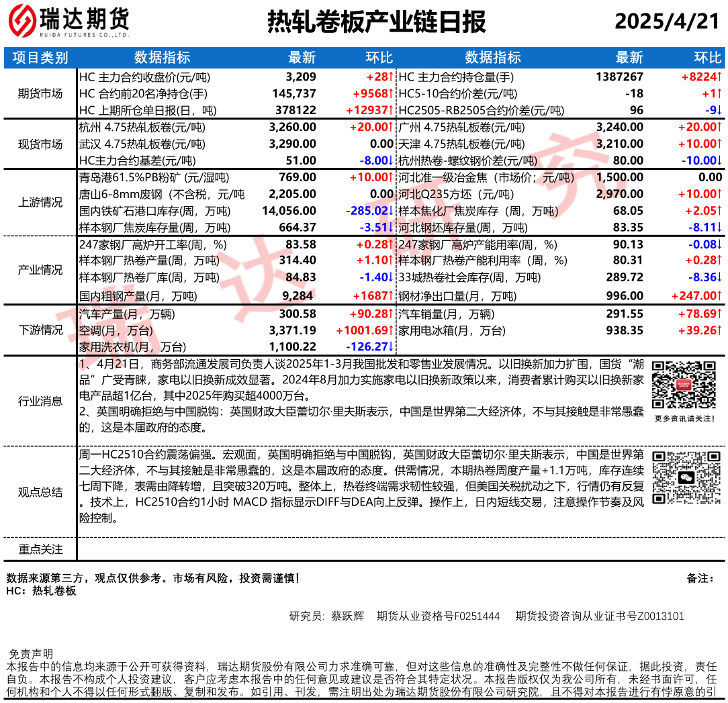Viewport: 728px width, 703px height.
Task: Choose the 上游情况 category label
Action: click(40, 203)
